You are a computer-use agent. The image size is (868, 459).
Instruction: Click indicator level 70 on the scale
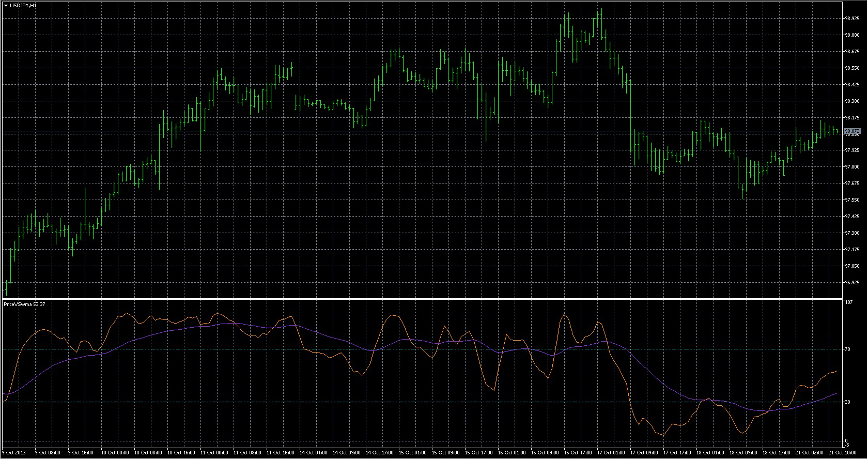847,349
